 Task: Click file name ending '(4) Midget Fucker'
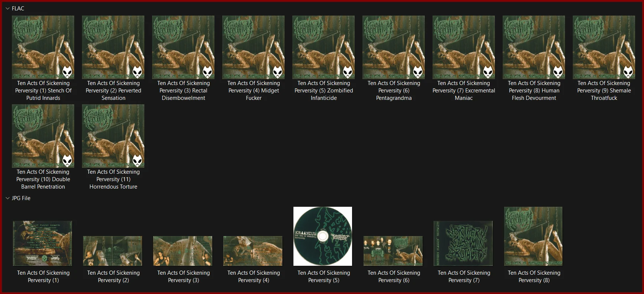[254, 91]
